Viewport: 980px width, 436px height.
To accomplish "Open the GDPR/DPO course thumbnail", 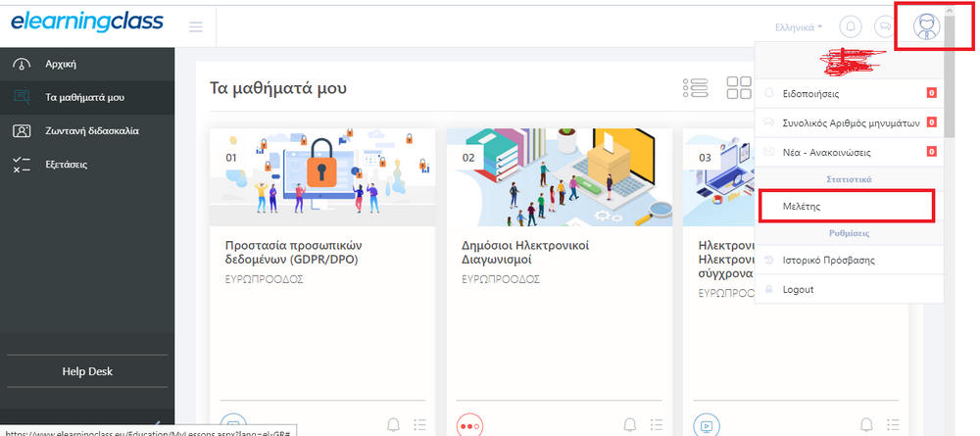I will (x=322, y=177).
